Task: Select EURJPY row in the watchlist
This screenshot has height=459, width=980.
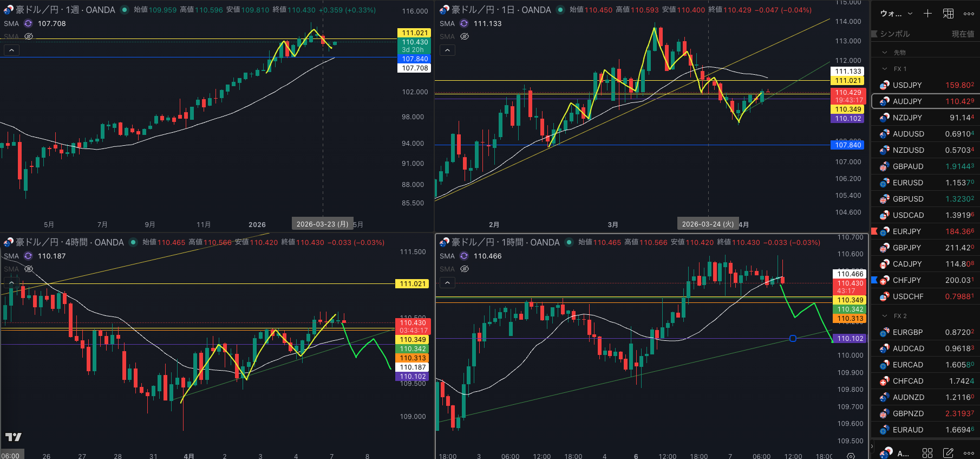Action: [906, 231]
